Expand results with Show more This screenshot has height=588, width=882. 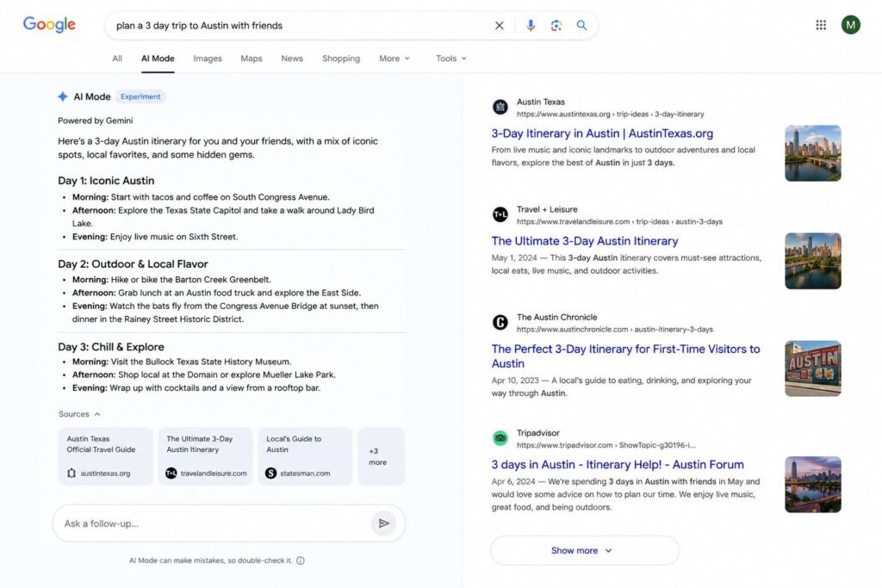585,550
